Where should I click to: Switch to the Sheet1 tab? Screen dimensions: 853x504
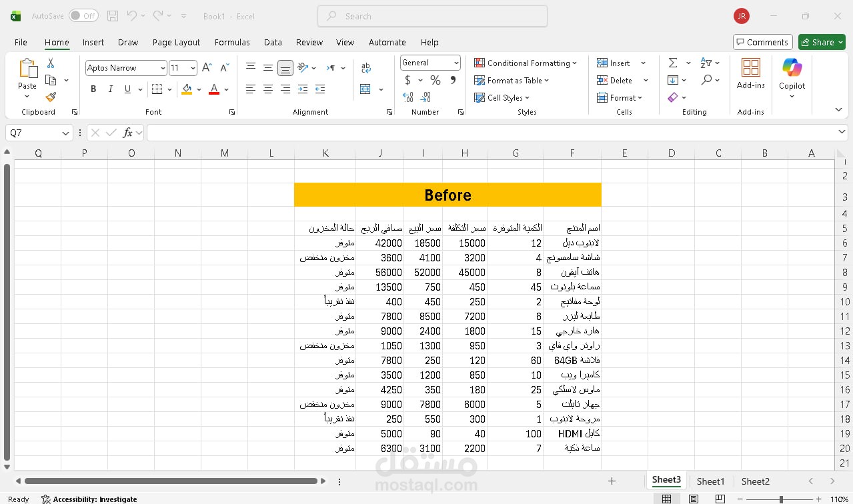[710, 481]
